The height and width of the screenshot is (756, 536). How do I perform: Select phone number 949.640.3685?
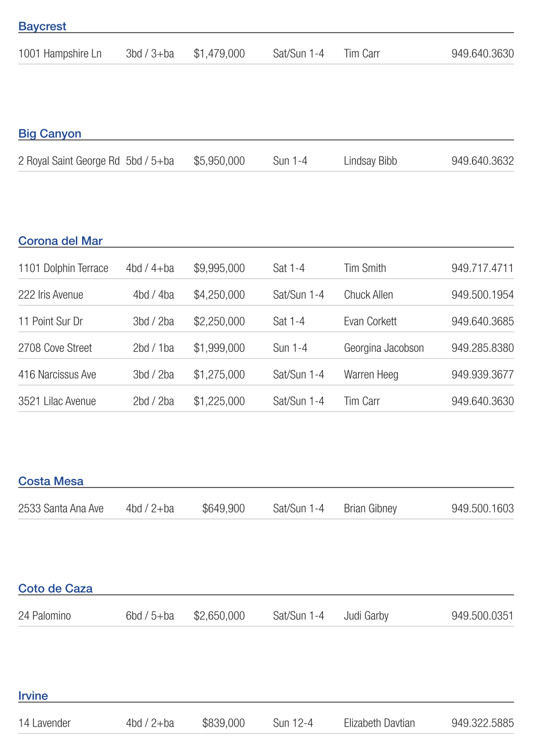point(482,321)
